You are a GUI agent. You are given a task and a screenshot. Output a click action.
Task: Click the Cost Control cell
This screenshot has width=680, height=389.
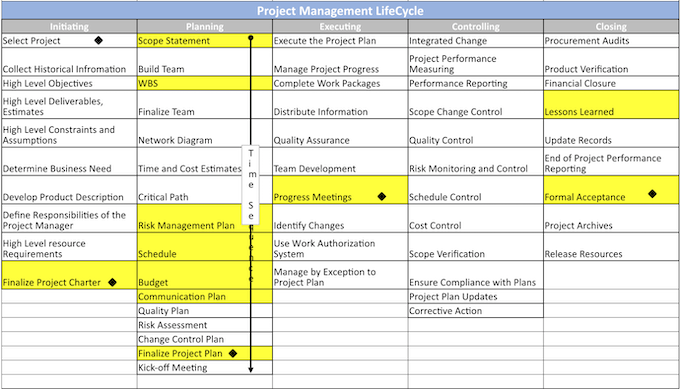(x=475, y=219)
